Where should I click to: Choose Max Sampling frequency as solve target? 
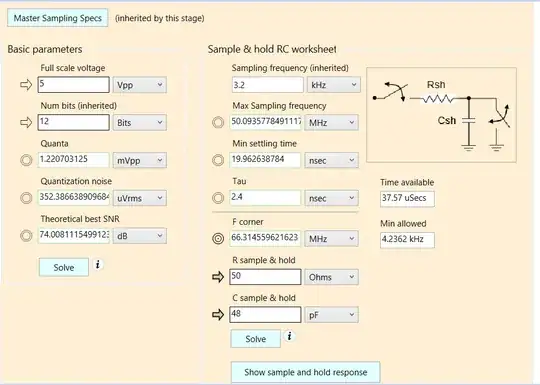(x=218, y=122)
